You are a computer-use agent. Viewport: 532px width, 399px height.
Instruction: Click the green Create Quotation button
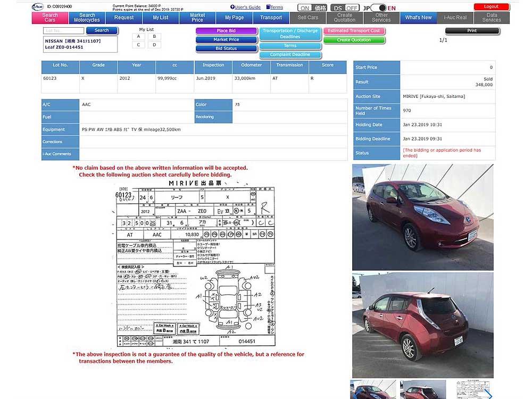pos(354,40)
